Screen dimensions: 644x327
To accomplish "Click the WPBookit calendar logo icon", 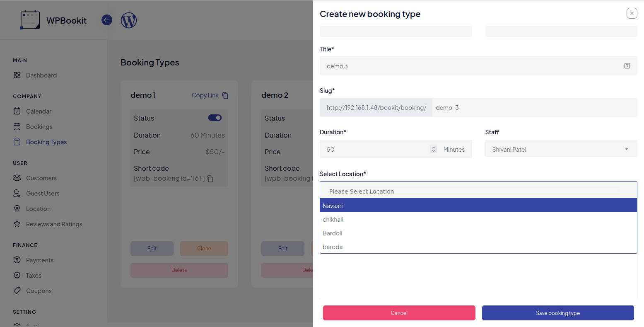I will 30,20.
